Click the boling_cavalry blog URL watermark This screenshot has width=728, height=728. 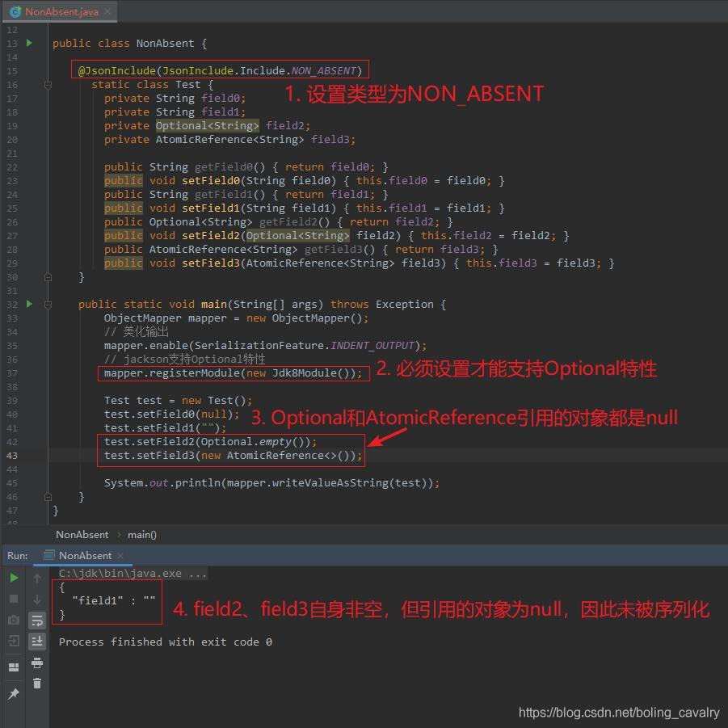pos(618,713)
